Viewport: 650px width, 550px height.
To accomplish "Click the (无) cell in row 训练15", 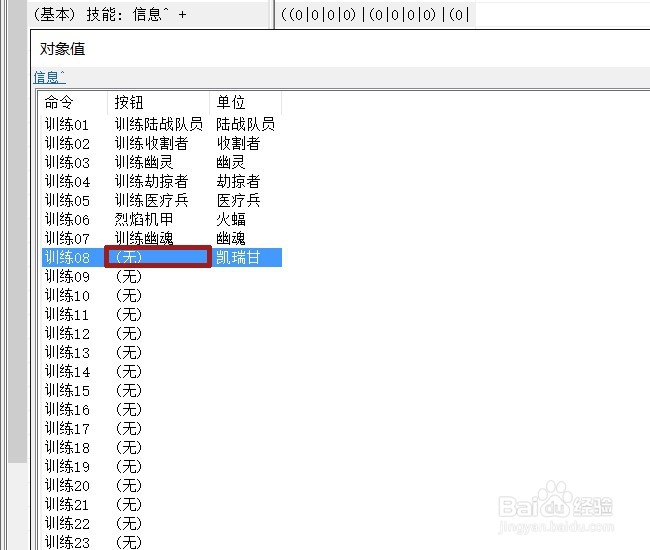I will (129, 391).
